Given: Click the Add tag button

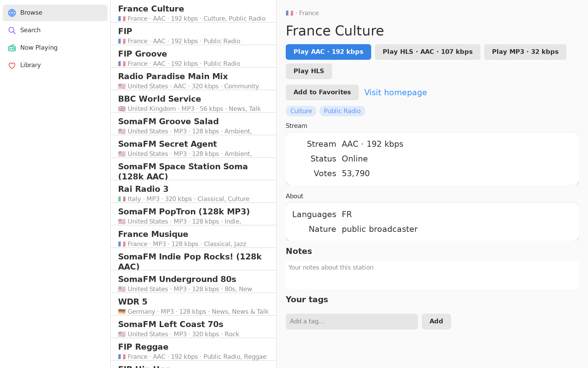Looking at the screenshot, I should tap(436, 321).
